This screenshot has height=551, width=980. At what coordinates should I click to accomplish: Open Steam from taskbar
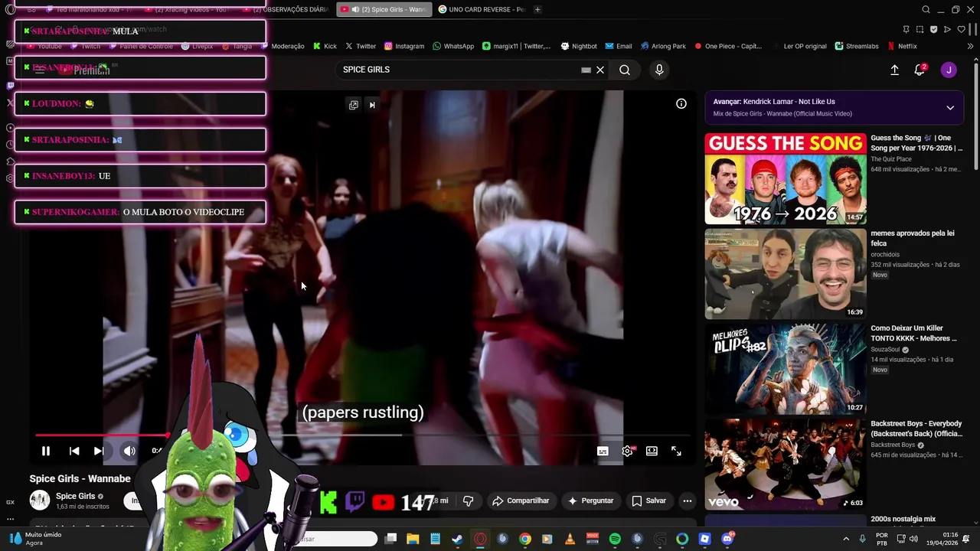pos(457,539)
